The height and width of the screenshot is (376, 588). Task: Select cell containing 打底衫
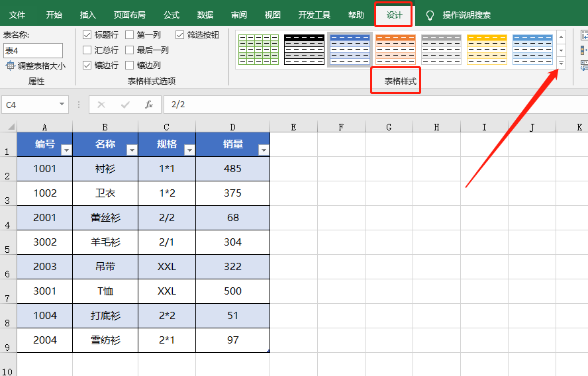coord(105,316)
